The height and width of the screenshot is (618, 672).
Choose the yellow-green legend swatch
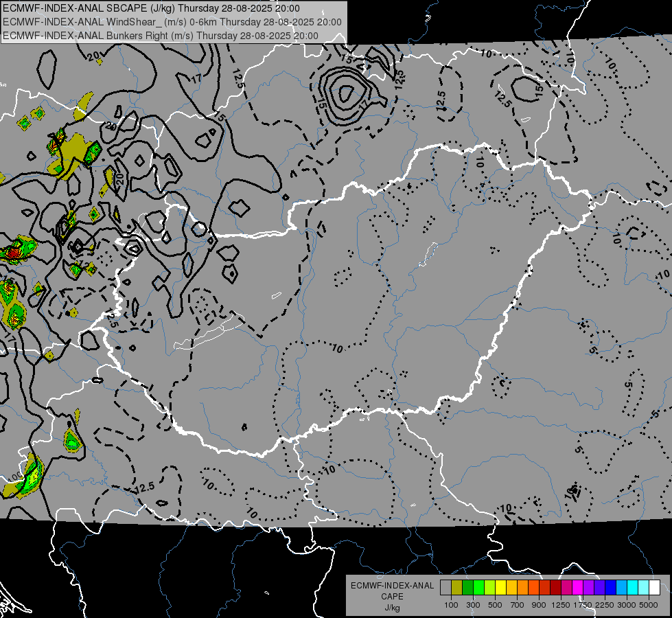(x=489, y=587)
